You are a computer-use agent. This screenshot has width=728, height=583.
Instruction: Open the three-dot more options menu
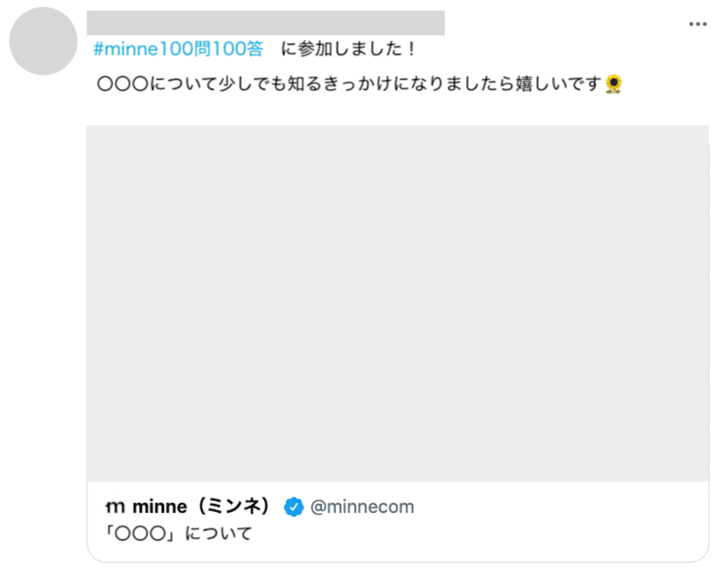[697, 24]
